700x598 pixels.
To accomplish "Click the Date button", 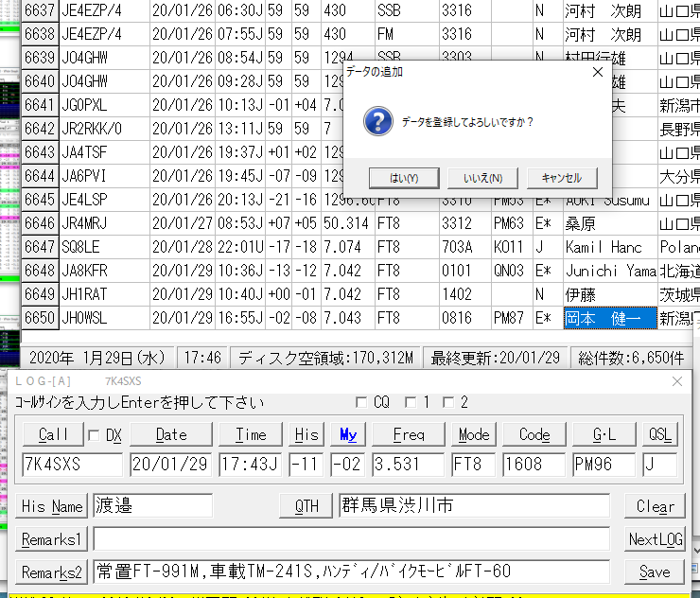I will [171, 434].
